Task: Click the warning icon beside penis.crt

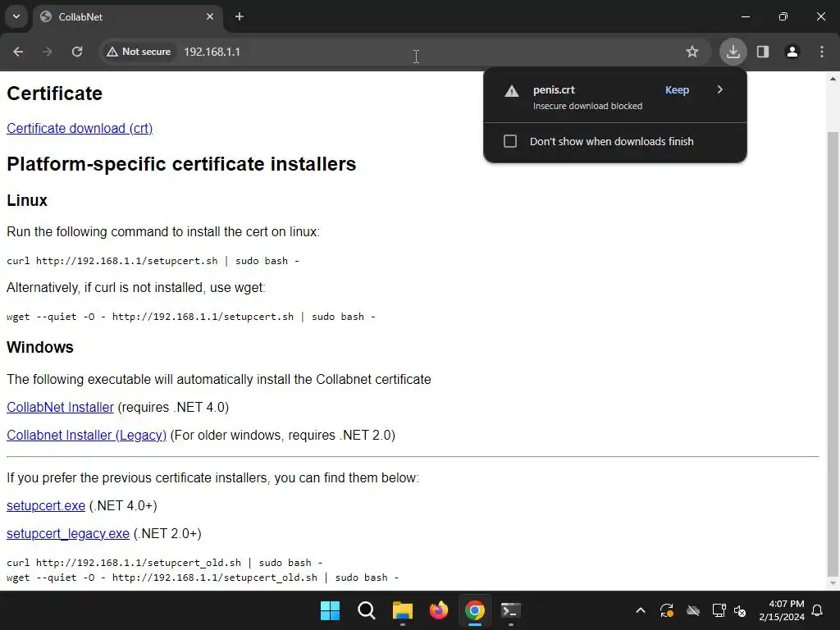Action: pyautogui.click(x=512, y=91)
